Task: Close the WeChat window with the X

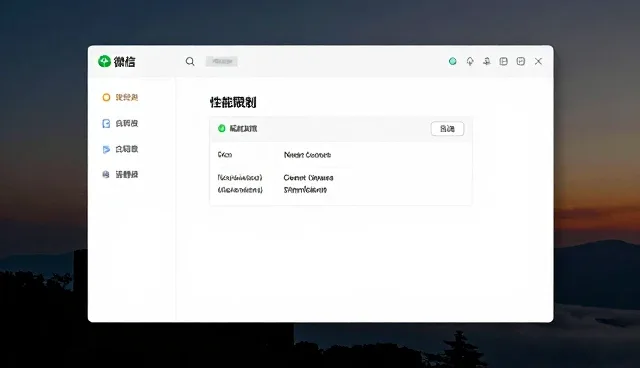Action: pyautogui.click(x=538, y=61)
